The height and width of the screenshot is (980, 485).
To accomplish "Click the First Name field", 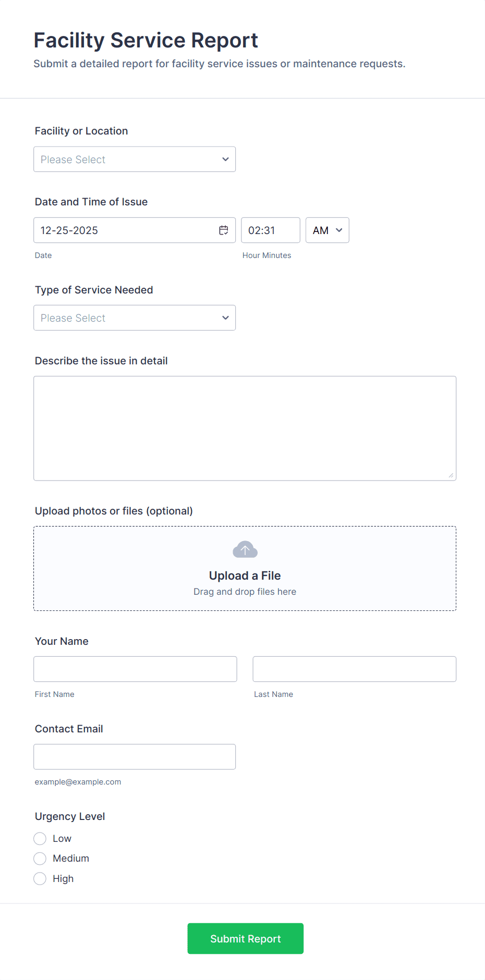I will [x=135, y=669].
